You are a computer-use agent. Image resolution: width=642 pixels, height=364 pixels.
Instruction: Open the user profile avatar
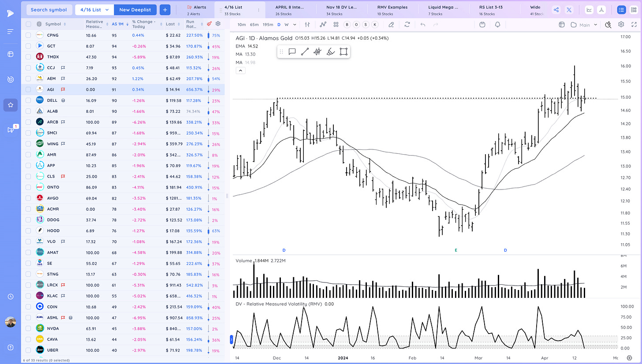(10, 322)
